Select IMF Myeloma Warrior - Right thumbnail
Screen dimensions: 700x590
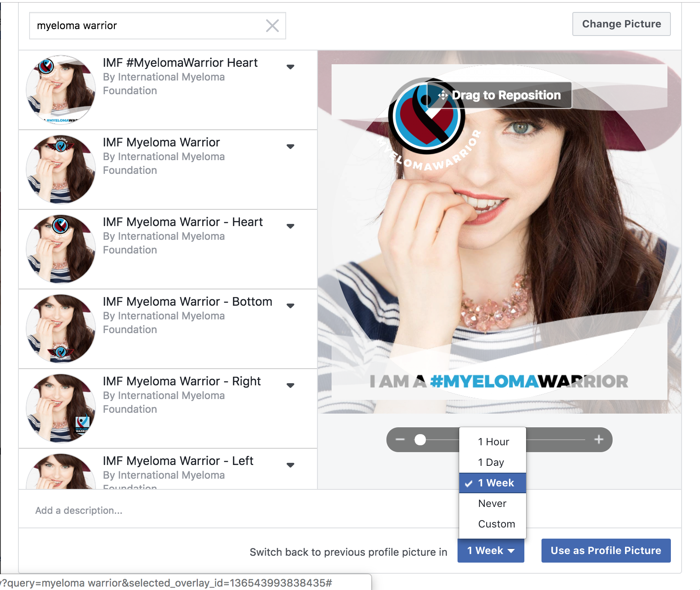pyautogui.click(x=61, y=408)
